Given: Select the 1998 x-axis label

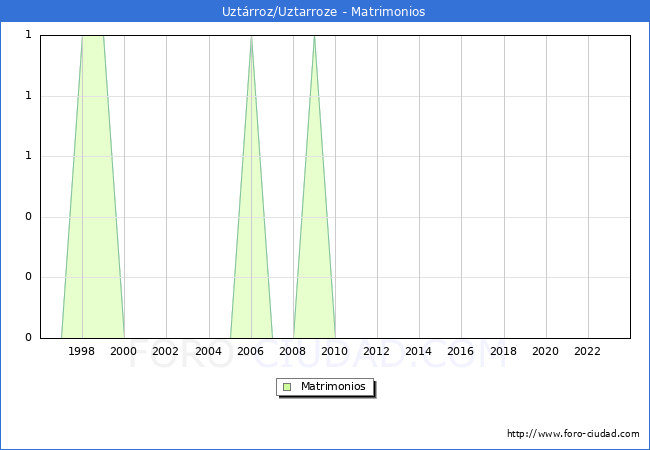Looking at the screenshot, I should pyautogui.click(x=82, y=351).
